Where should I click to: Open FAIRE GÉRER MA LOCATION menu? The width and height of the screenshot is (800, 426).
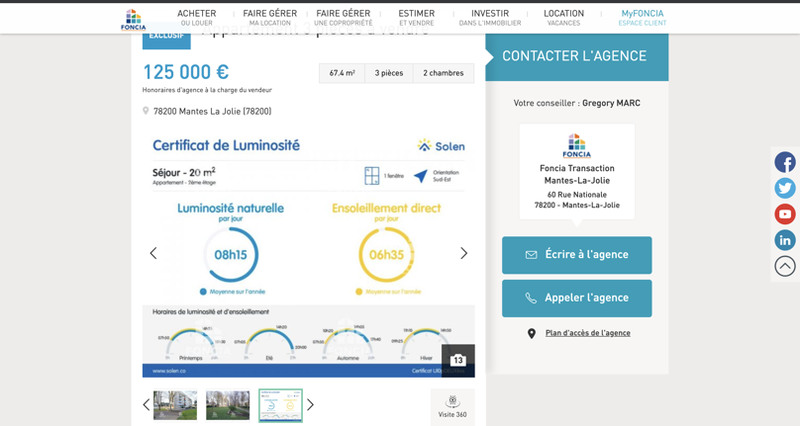pos(270,17)
